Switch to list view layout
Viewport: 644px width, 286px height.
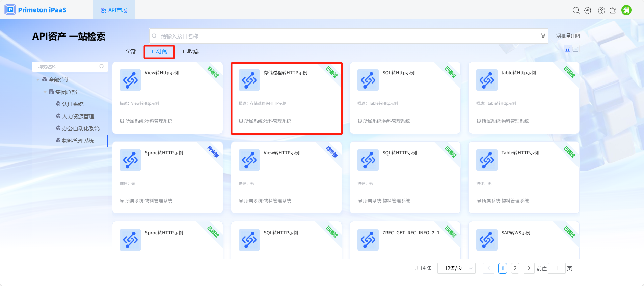(x=575, y=49)
